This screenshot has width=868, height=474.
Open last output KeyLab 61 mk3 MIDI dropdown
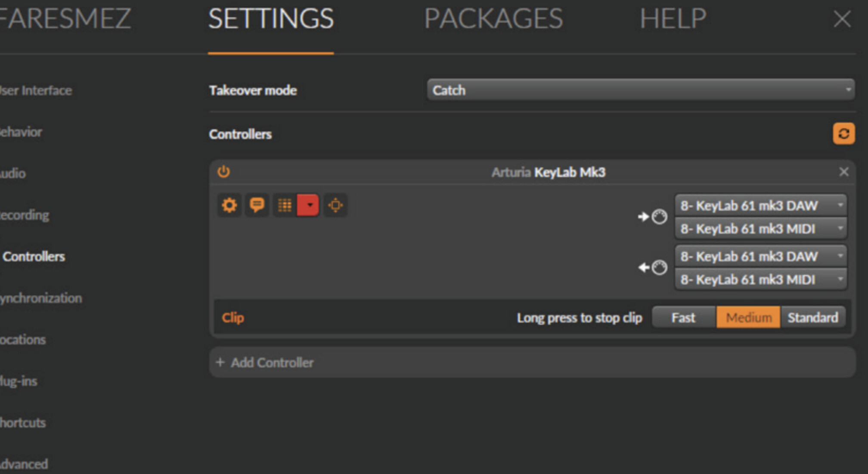point(760,280)
